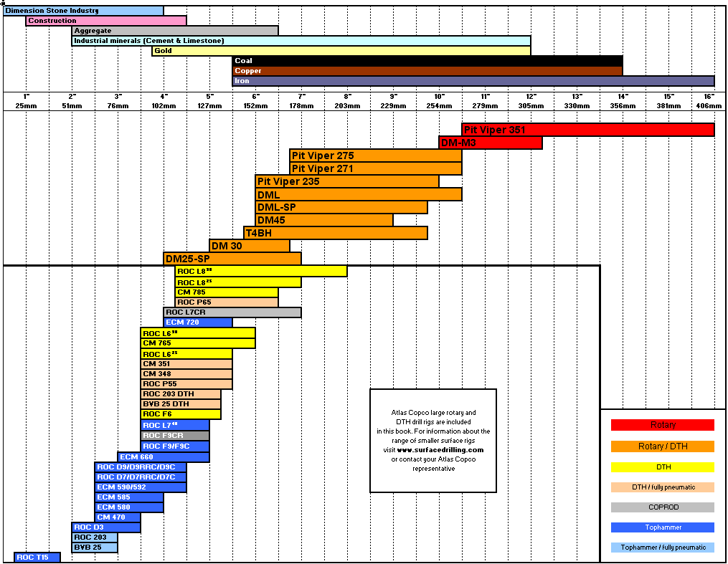
Task: Select the ROC F9CR bar
Action: point(175,436)
